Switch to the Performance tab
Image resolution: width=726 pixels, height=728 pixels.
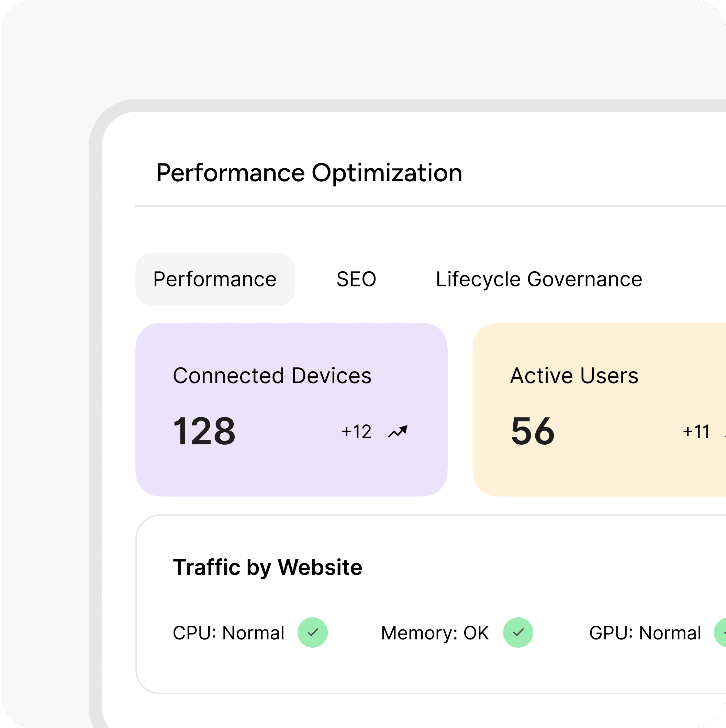[x=215, y=279]
